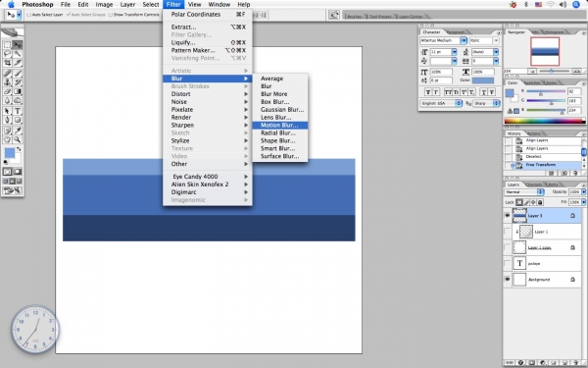Toggle Lock all button in Layers
This screenshot has height=368, width=588.
(540, 202)
